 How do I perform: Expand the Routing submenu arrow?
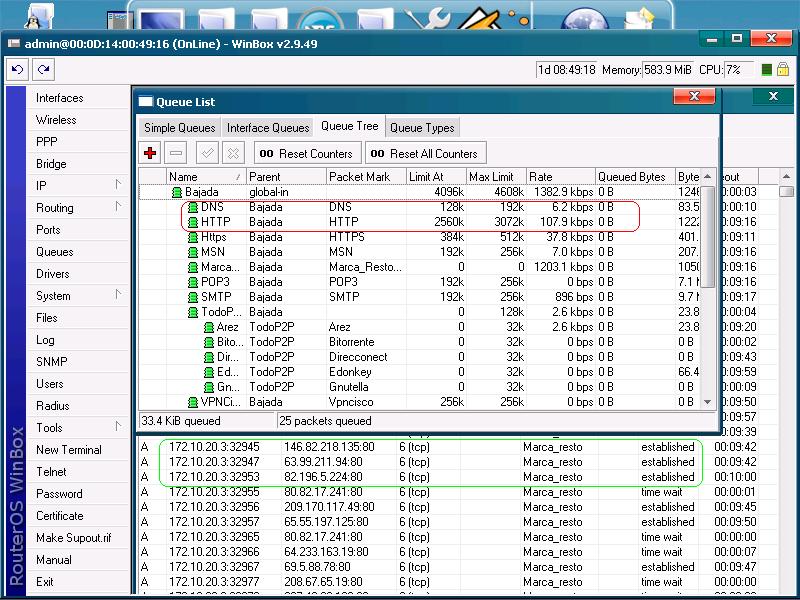coord(118,207)
